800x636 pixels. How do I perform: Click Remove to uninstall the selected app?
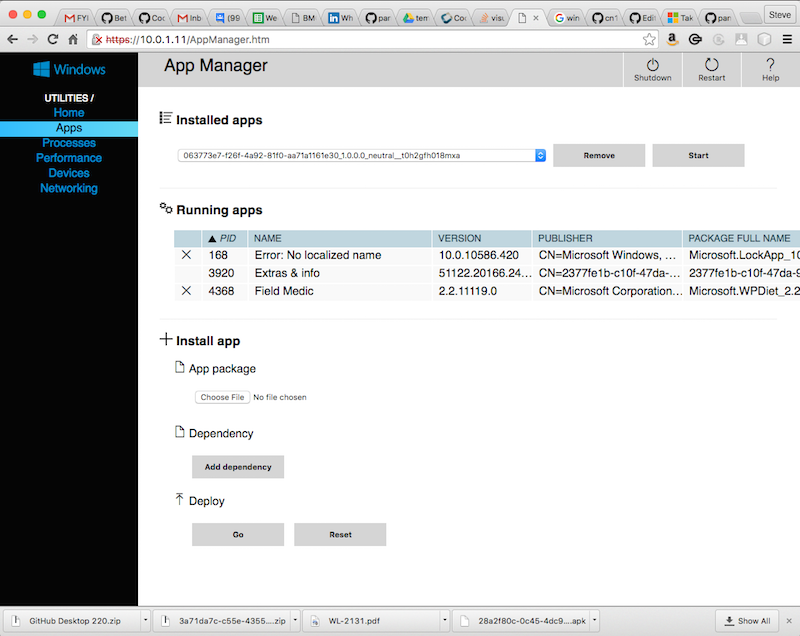pos(598,155)
